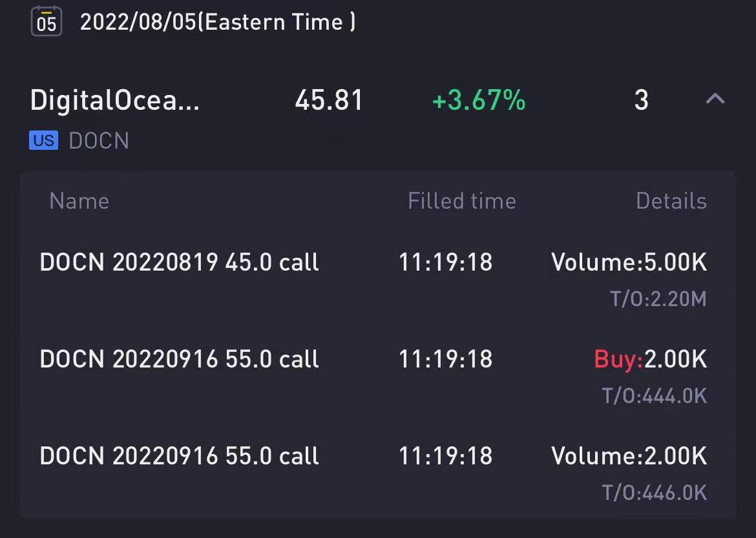Click the 2022/08/05 Eastern Time date

(x=218, y=22)
